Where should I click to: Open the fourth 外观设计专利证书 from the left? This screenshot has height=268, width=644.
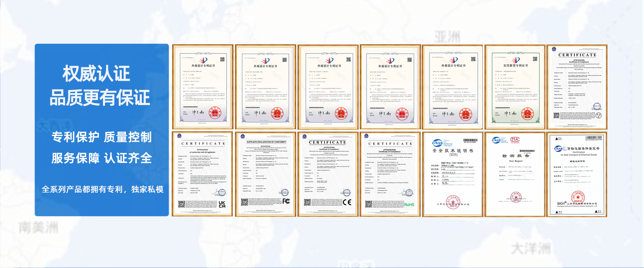[x=390, y=87]
